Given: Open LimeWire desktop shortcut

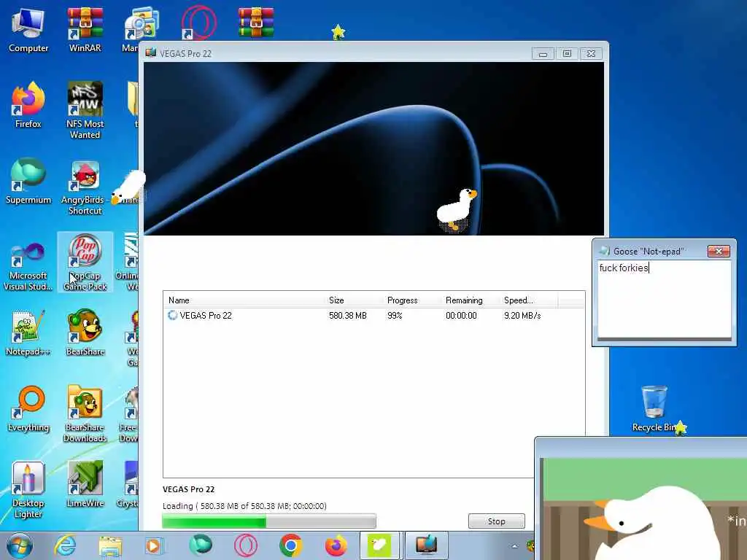Looking at the screenshot, I should [x=85, y=485].
